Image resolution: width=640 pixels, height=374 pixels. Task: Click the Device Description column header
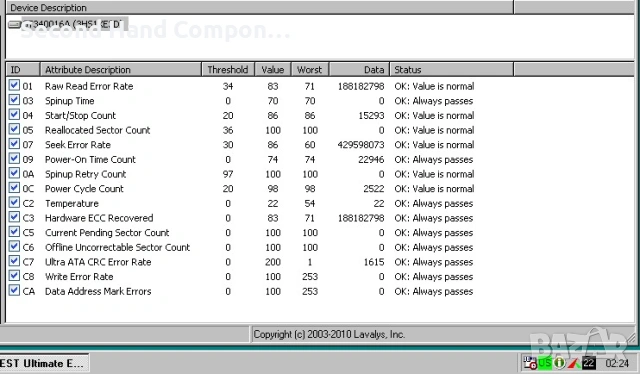pyautogui.click(x=260, y=7)
